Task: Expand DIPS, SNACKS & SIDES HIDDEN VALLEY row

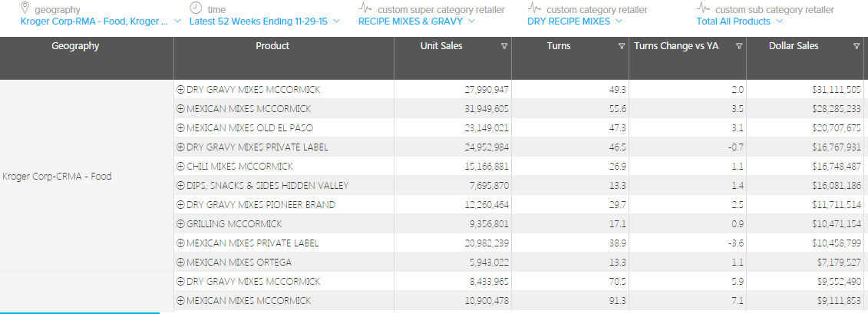Action: 180,186
